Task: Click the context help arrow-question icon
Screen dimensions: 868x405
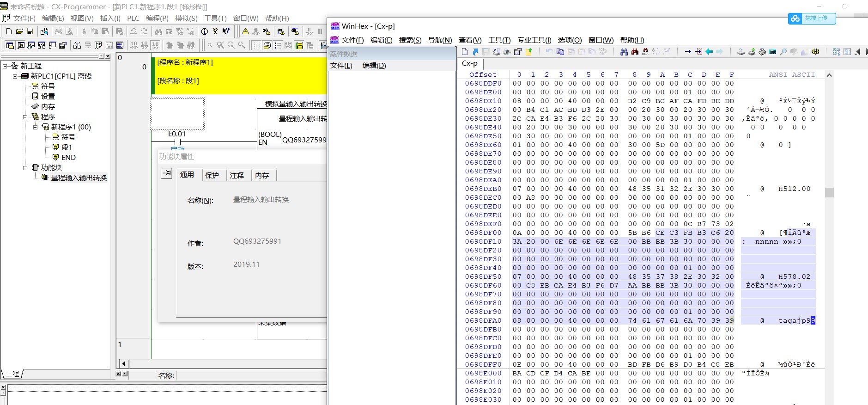Action: [226, 31]
